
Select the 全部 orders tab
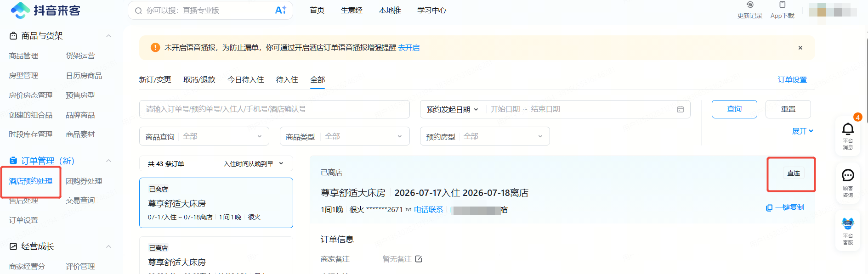tap(318, 80)
